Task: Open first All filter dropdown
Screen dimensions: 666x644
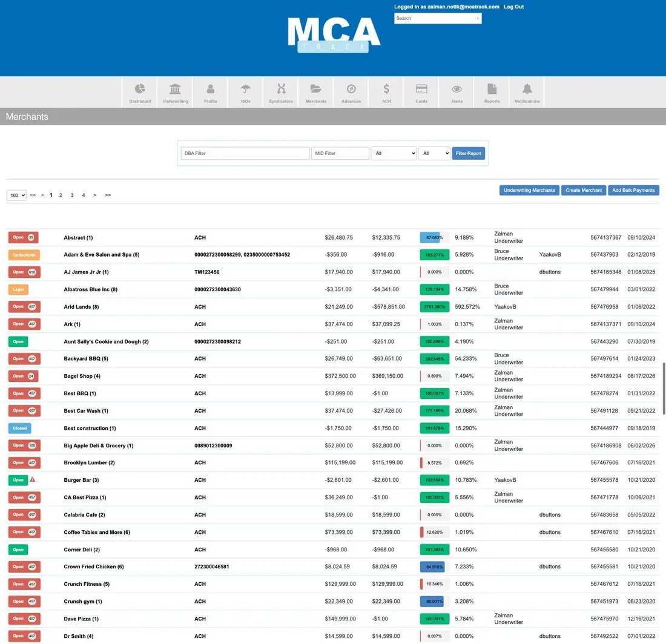Action: click(x=394, y=153)
